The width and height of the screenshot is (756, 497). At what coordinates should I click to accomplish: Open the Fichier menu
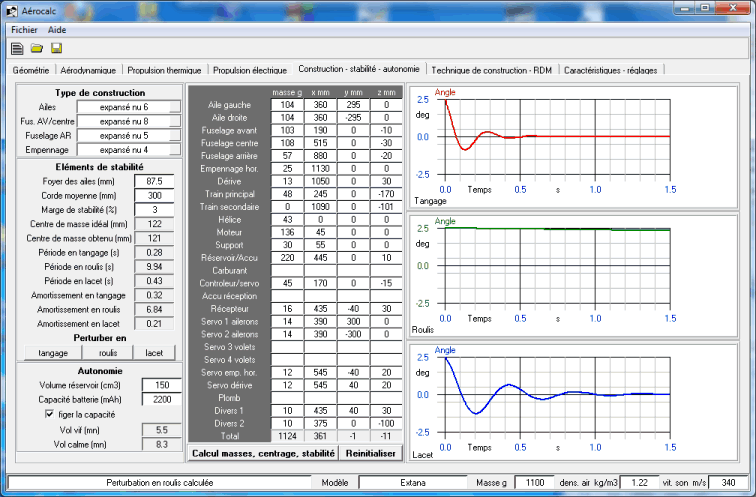click(x=24, y=30)
